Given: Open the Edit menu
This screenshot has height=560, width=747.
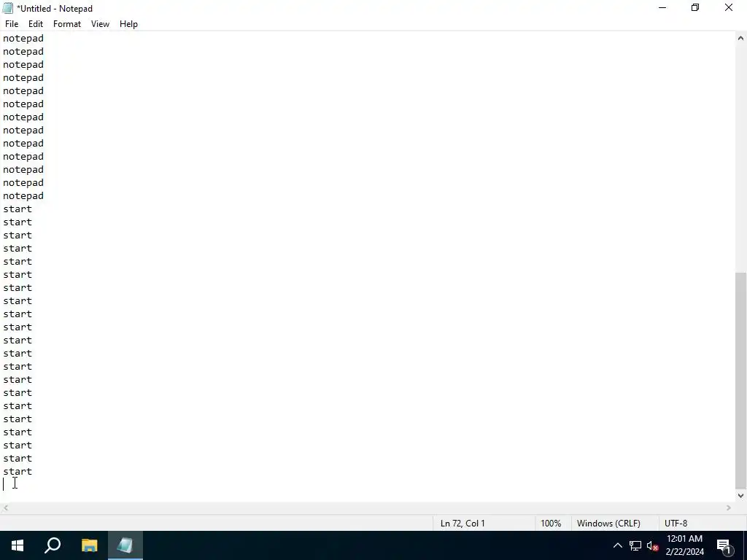Looking at the screenshot, I should pyautogui.click(x=35, y=24).
